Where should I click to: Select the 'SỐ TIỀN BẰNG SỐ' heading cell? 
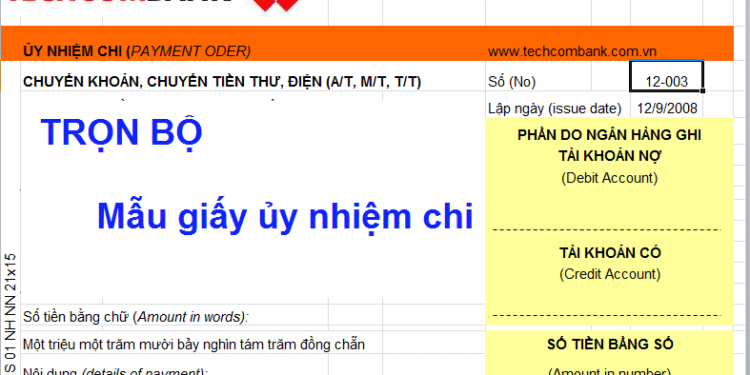[610, 343]
